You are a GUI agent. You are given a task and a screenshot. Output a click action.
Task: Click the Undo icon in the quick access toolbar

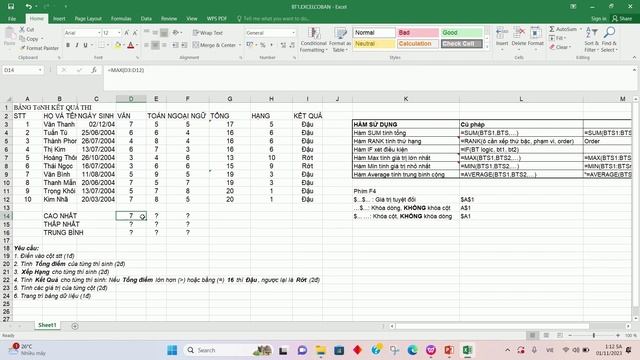28,7
